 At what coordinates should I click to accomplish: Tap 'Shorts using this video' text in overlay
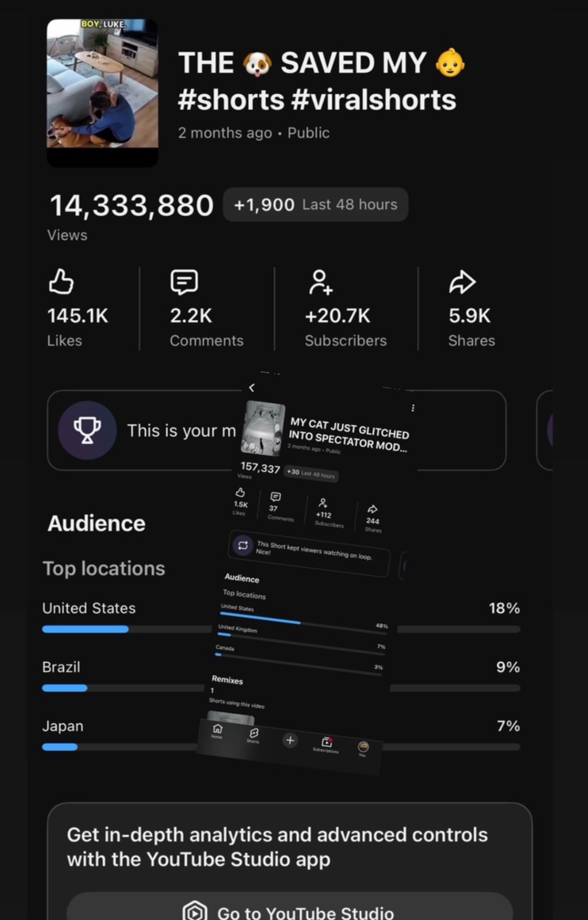pyautogui.click(x=236, y=703)
